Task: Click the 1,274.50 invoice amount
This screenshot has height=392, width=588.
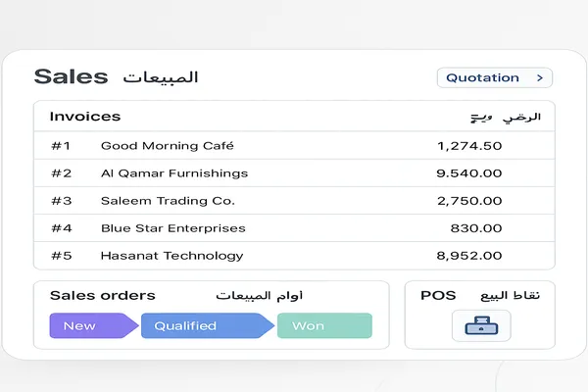Action: [469, 146]
